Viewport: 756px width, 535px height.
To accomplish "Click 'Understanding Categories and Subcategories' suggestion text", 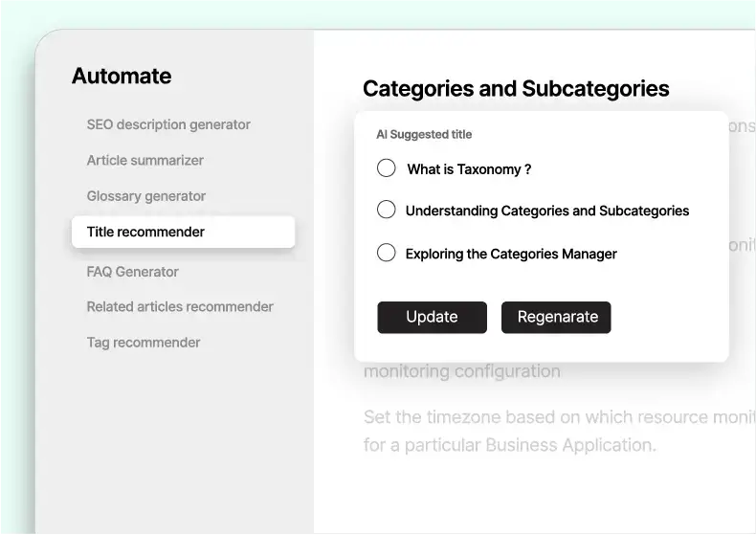I will (x=547, y=211).
